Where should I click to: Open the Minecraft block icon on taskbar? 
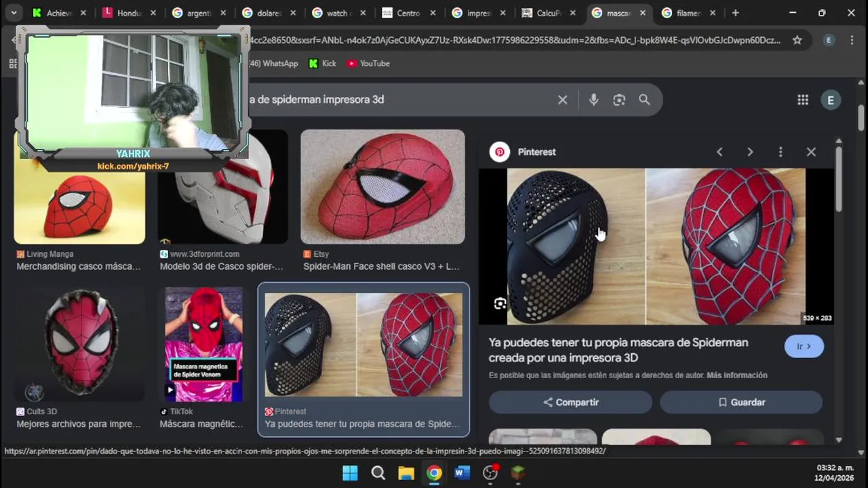(518, 472)
